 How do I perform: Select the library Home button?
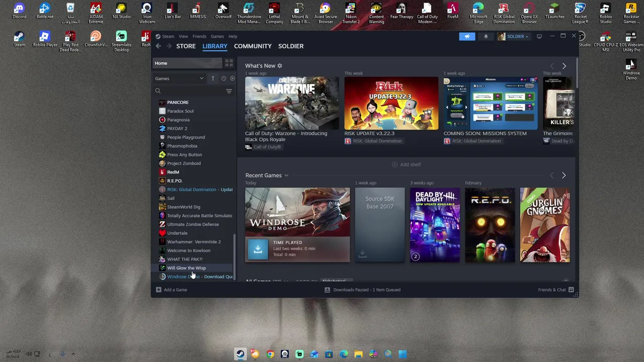click(187, 63)
